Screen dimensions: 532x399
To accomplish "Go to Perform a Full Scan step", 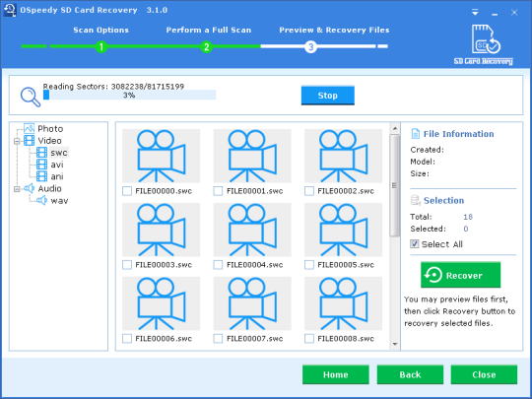I will pyautogui.click(x=209, y=30).
